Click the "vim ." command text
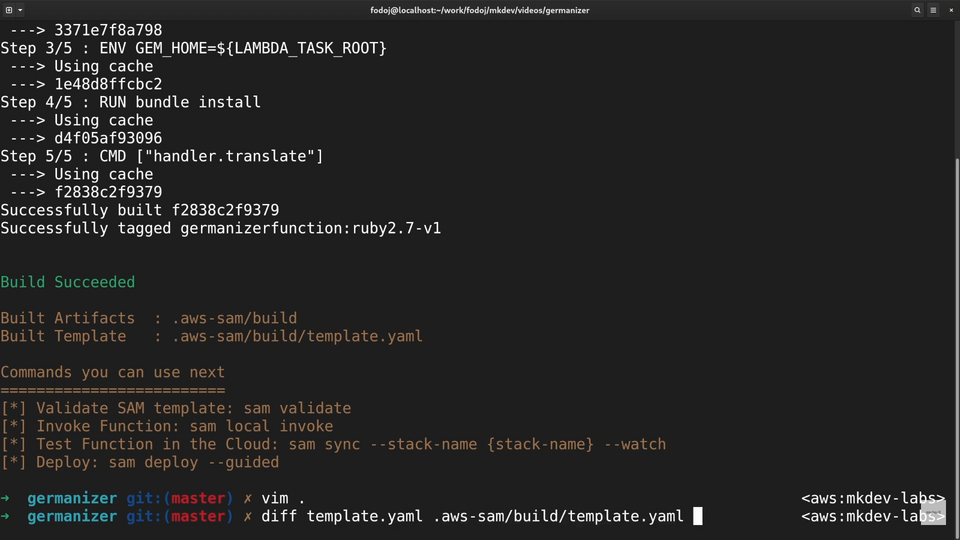The width and height of the screenshot is (960, 540). pos(283,498)
